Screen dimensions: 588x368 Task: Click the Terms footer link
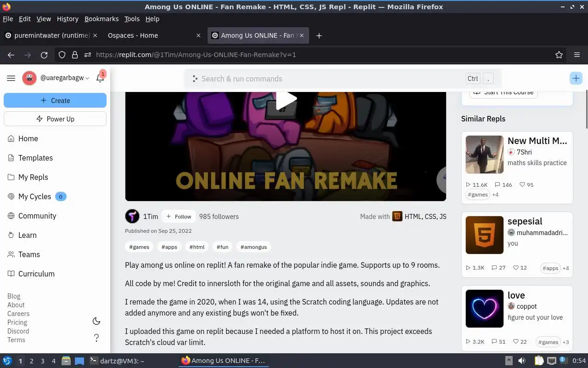(16, 340)
